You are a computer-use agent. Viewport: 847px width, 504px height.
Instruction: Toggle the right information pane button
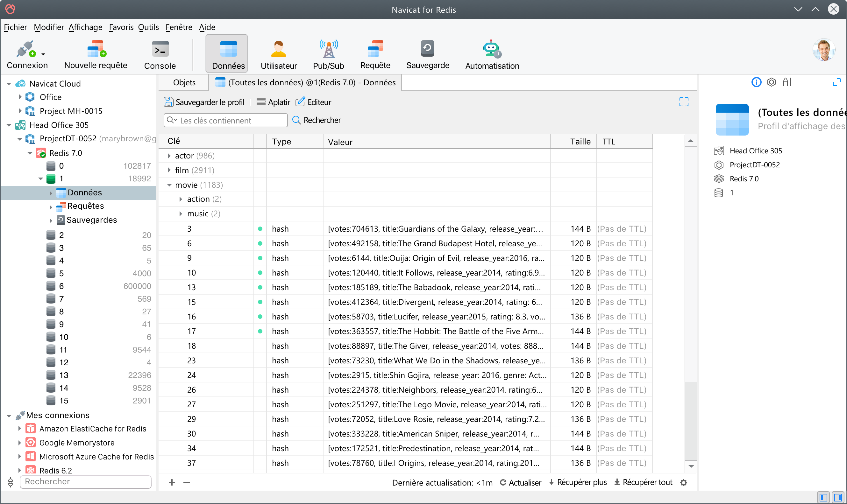coord(838,498)
